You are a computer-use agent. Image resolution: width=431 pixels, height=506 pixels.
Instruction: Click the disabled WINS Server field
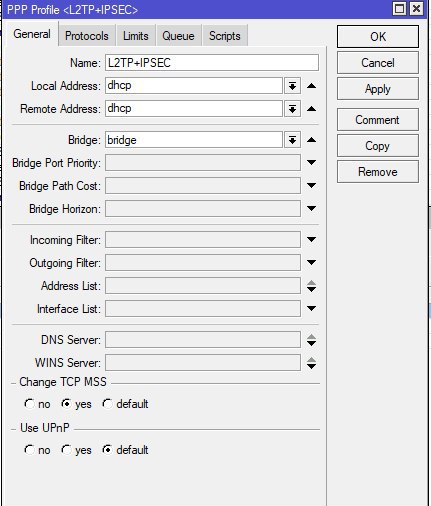click(x=203, y=363)
